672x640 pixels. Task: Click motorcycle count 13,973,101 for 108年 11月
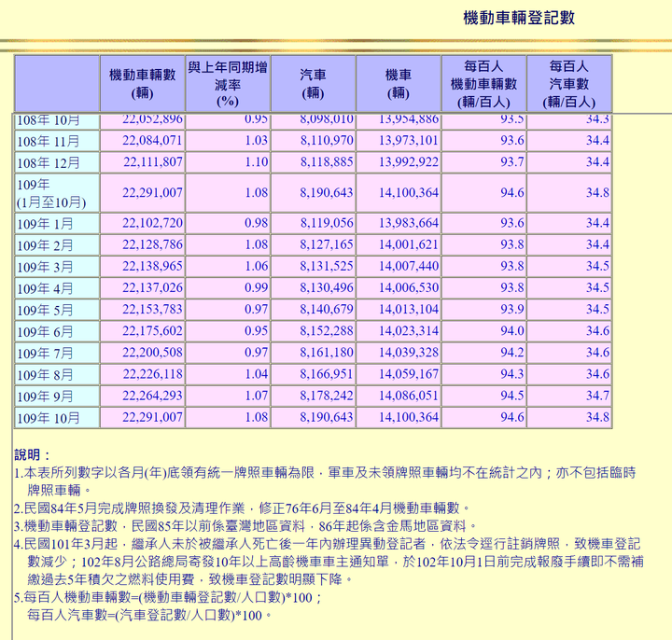point(409,141)
